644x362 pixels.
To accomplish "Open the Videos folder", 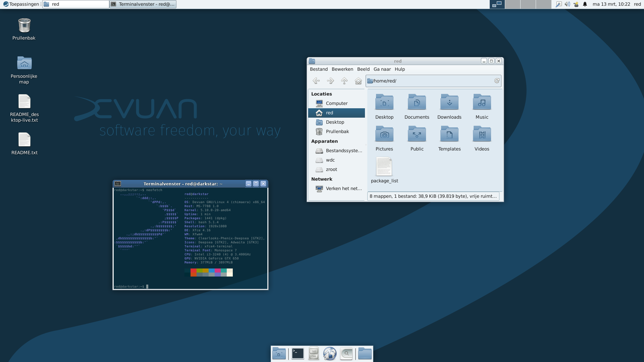I will click(482, 138).
